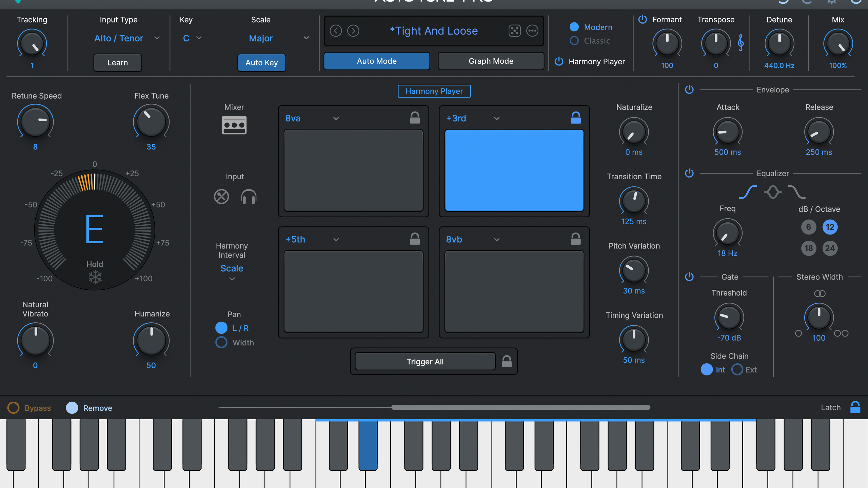Click the mute input icon
The width and height of the screenshot is (868, 488).
221,197
